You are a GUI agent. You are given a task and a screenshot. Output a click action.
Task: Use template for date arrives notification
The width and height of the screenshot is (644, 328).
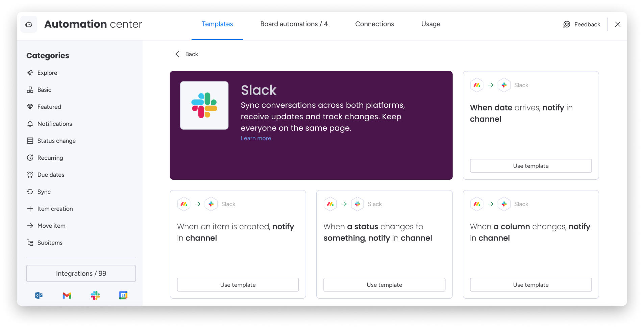click(531, 166)
